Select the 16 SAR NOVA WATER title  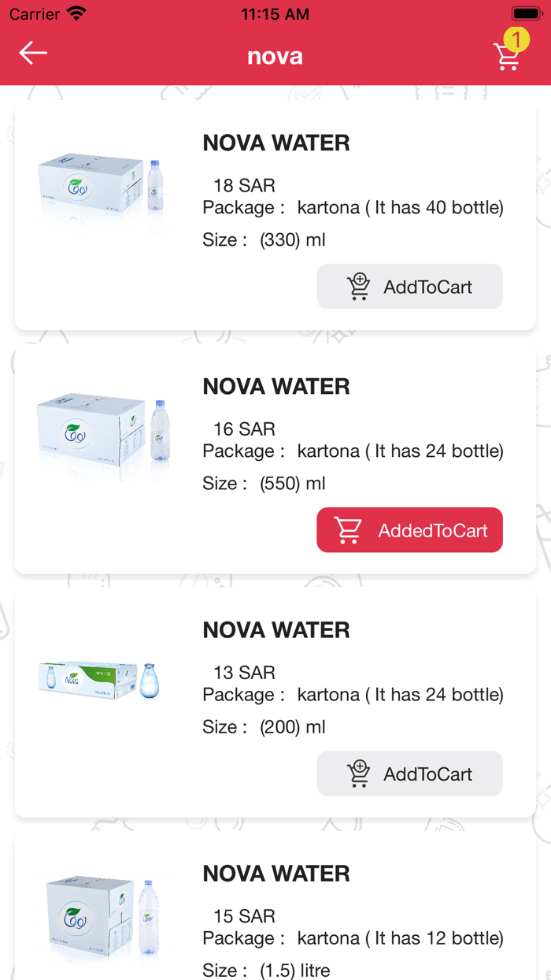pos(276,387)
